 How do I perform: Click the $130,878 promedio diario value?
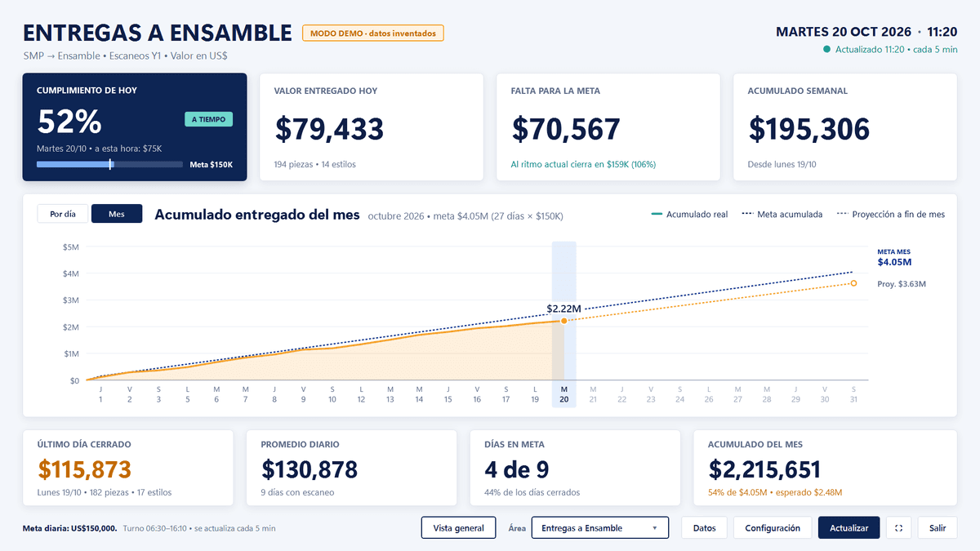[310, 469]
